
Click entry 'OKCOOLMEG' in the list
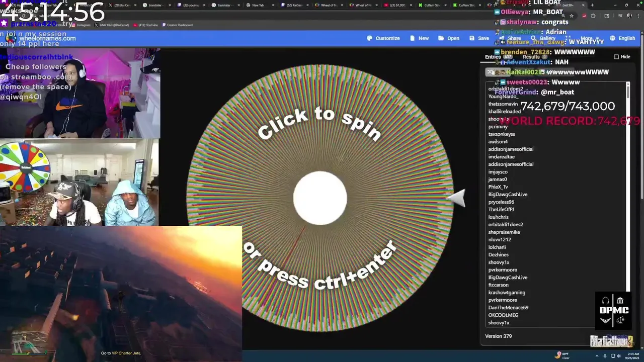pyautogui.click(x=503, y=315)
